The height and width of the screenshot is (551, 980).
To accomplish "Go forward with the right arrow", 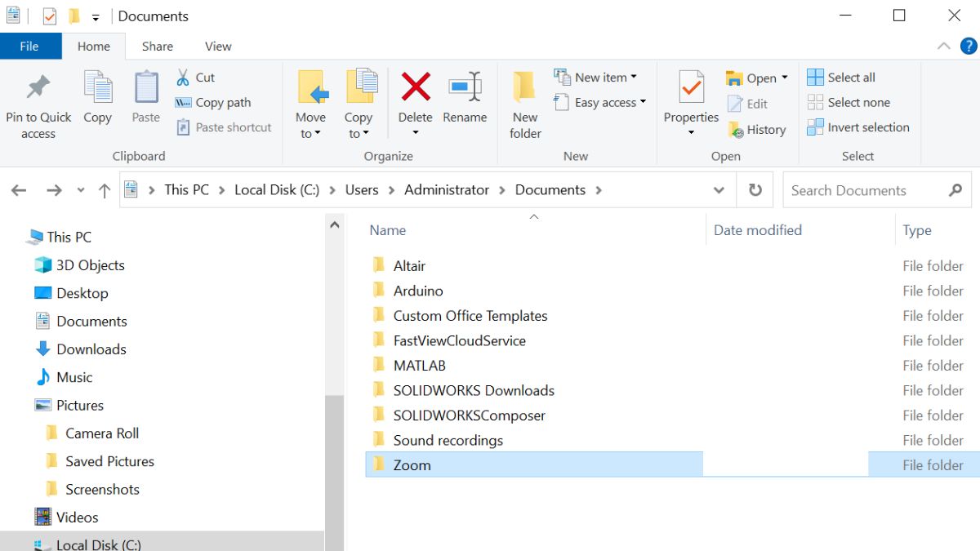I will 54,190.
